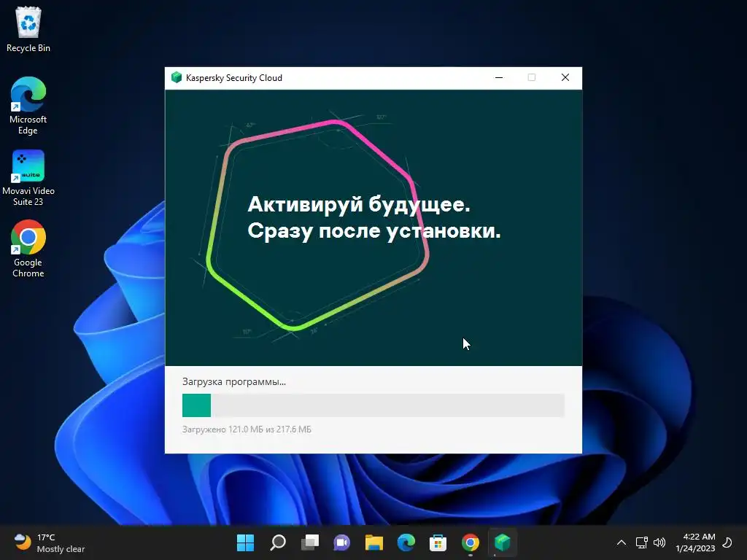Open the Windows Start menu

click(245, 542)
